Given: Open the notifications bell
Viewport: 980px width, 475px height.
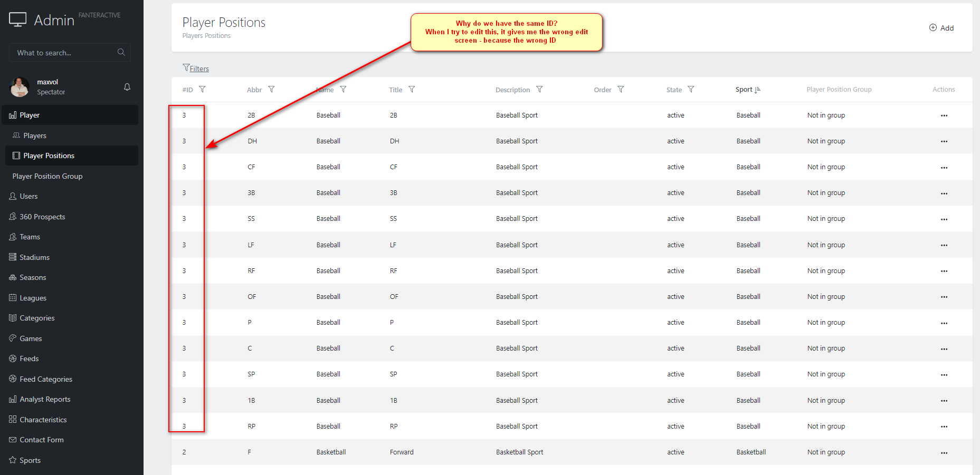Looking at the screenshot, I should point(127,87).
